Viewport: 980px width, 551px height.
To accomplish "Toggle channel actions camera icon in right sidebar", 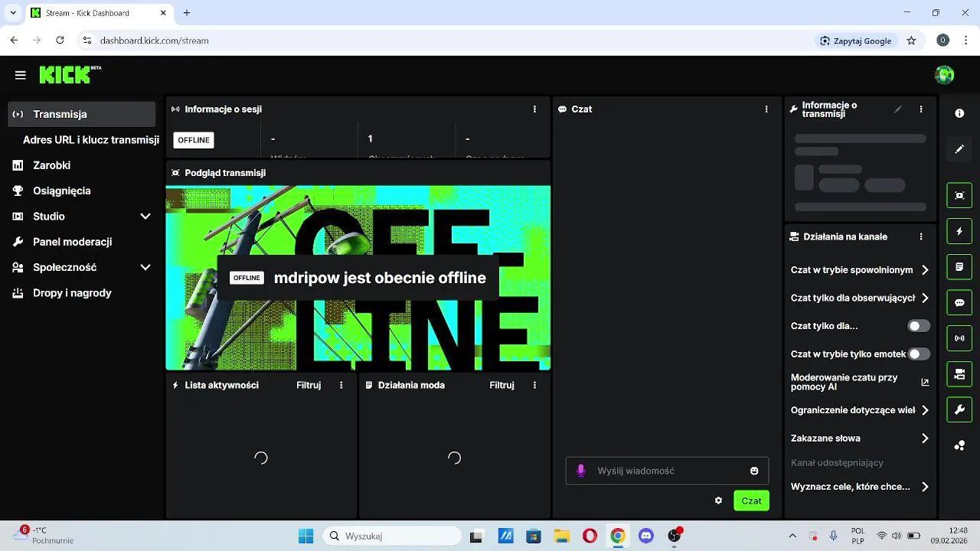I will click(x=959, y=374).
